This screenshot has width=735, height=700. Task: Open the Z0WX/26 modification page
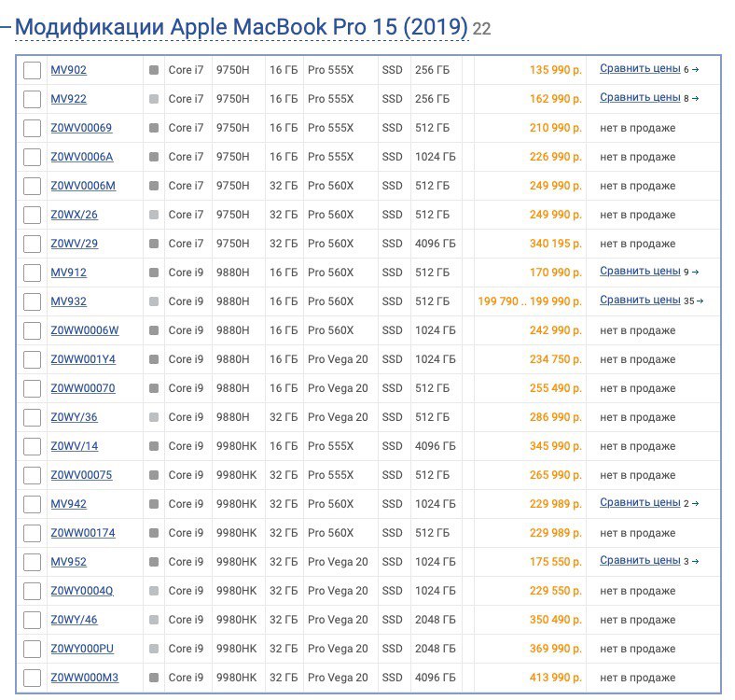pyautogui.click(x=74, y=215)
